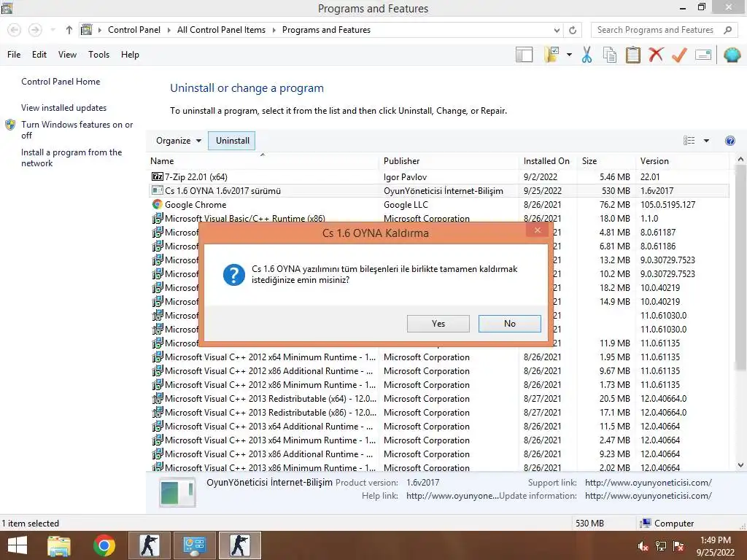Select Visual C++ 2012 x64 Minimum Runtime row

pos(438,357)
